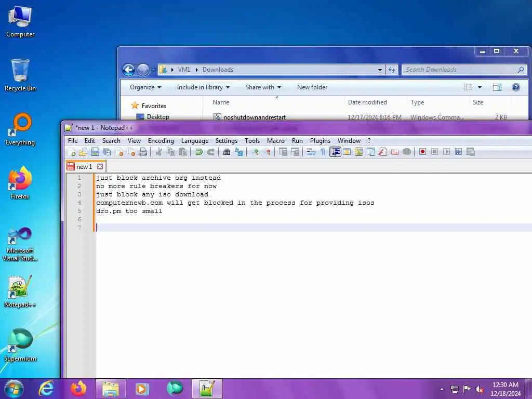532x399 pixels.
Task: Open the view options dropdown arrow in Explorer
Action: 480,87
